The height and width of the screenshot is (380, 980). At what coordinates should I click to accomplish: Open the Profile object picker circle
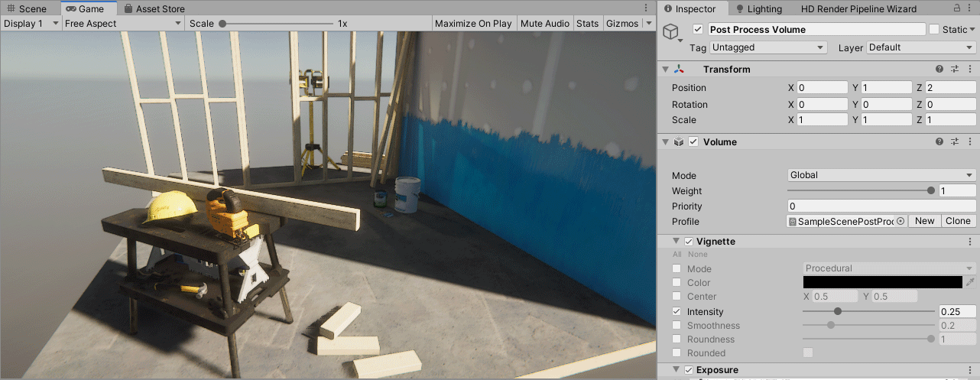(x=900, y=221)
